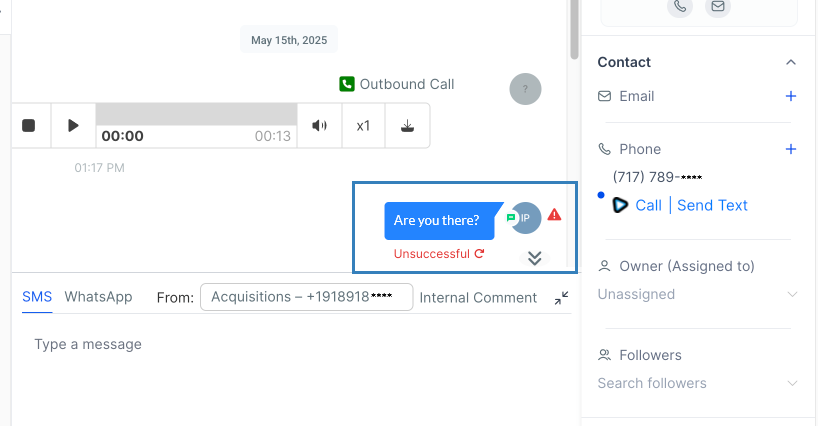Send Text to the contact
This screenshot has width=818, height=426.
click(x=712, y=205)
